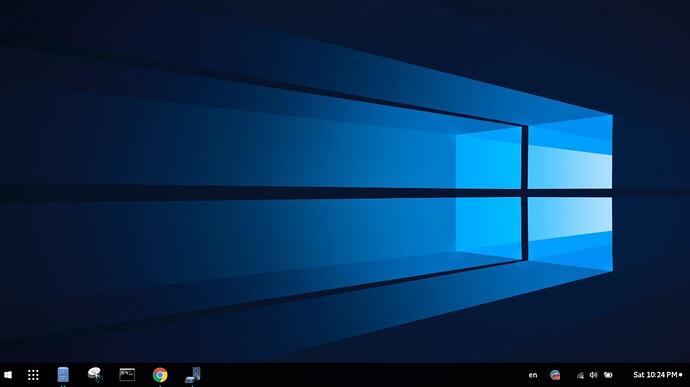
Task: Open the network status indicator
Action: coord(580,375)
